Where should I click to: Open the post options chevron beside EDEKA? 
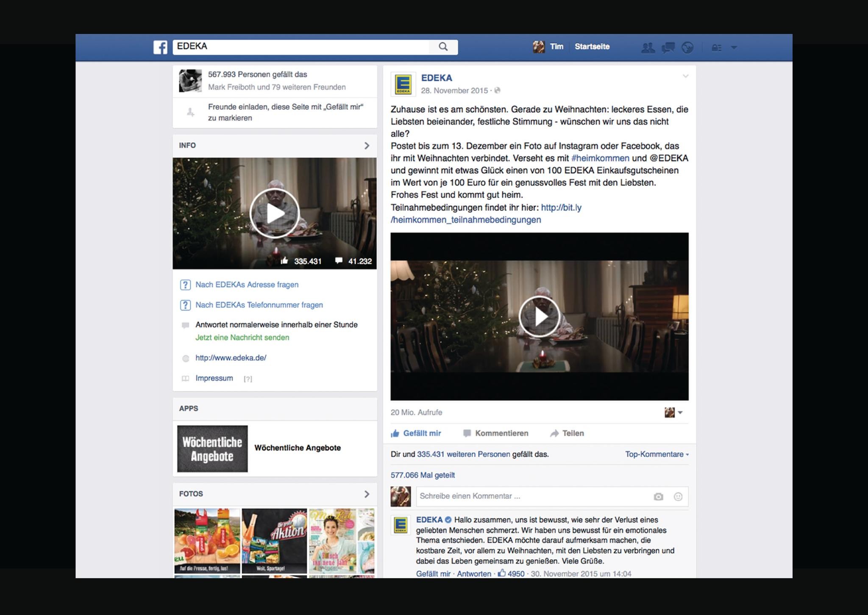(685, 77)
